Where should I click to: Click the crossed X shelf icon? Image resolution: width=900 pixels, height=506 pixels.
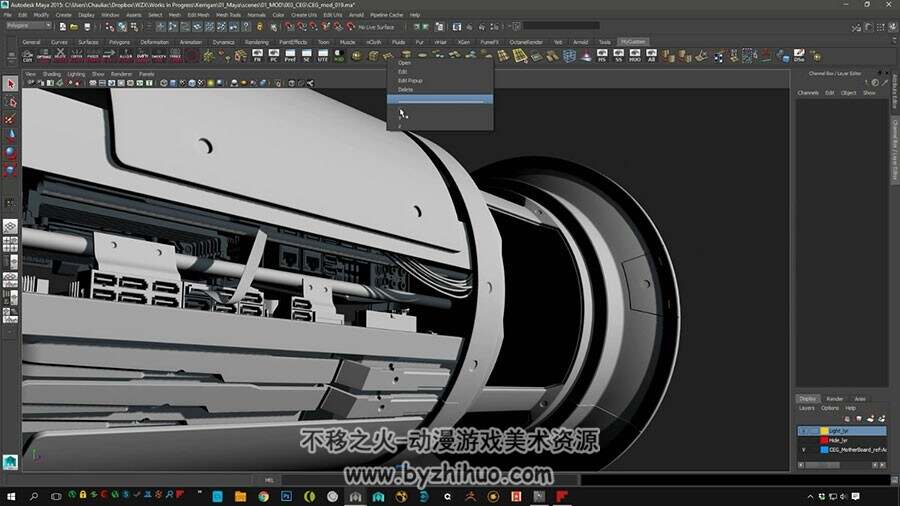60,55
